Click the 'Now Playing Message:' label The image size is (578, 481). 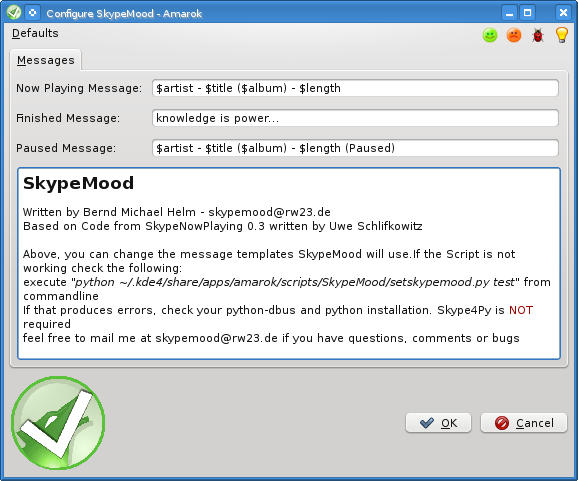click(x=79, y=88)
